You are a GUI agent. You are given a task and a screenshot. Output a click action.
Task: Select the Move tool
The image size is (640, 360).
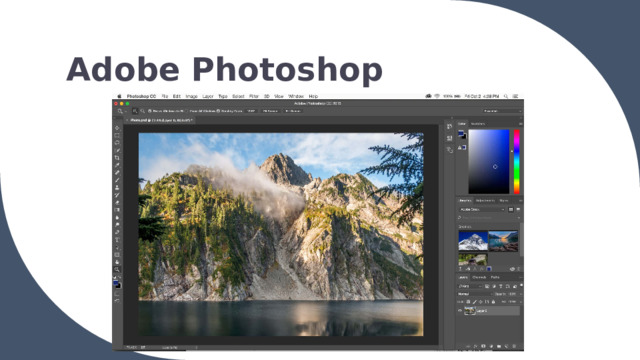tap(117, 128)
